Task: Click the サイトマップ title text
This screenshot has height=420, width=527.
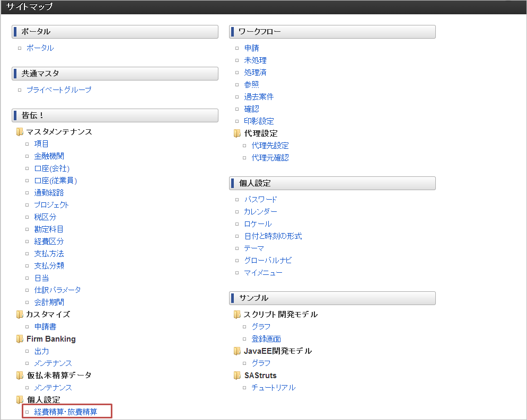Action: pos(30,7)
